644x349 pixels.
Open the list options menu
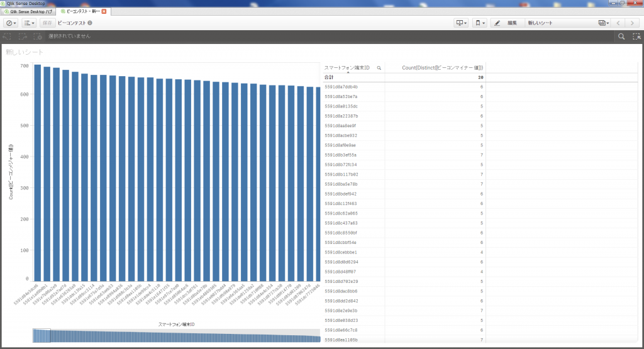[29, 23]
